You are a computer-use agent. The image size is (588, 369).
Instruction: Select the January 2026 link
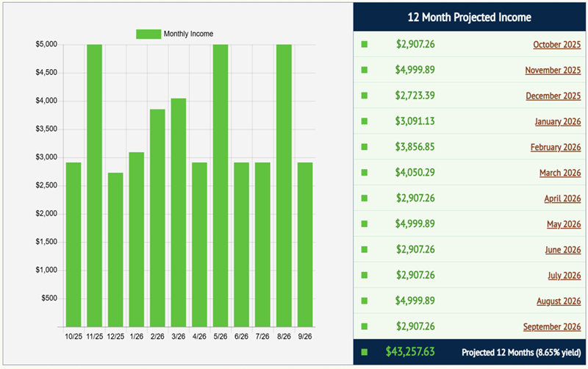click(557, 122)
